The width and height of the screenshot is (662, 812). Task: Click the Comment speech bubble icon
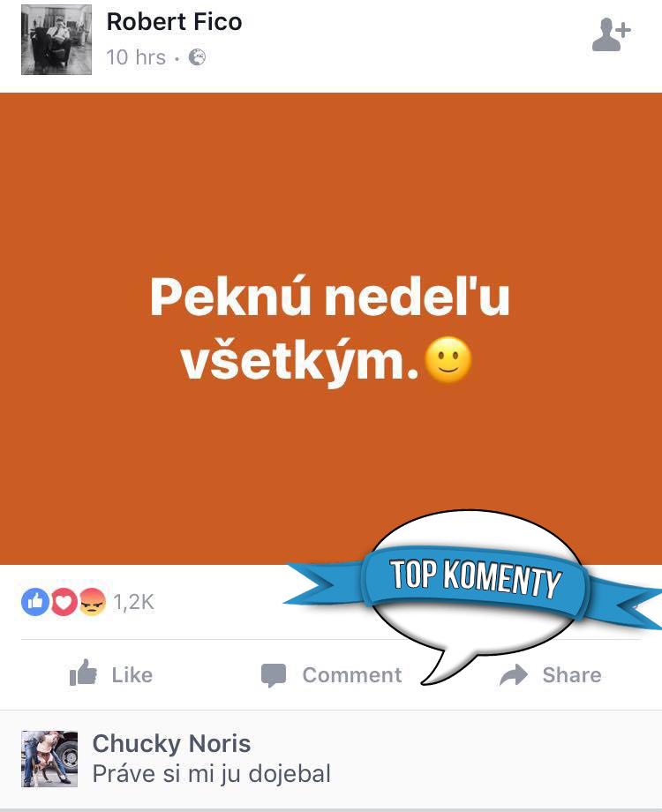(274, 675)
